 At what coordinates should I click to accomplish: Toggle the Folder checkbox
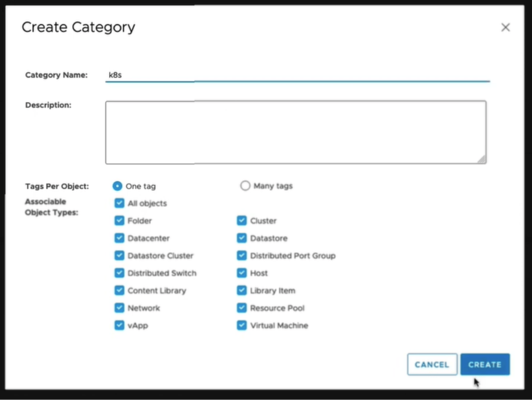[x=120, y=221]
